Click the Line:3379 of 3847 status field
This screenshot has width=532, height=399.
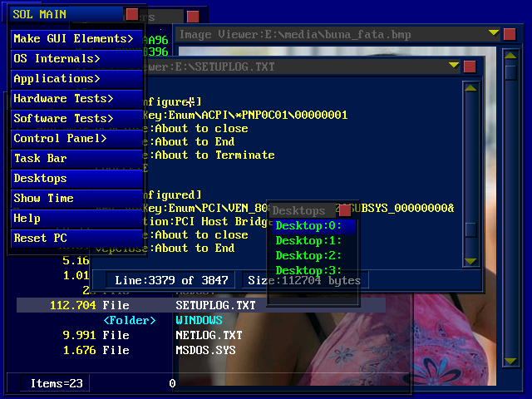(170, 280)
